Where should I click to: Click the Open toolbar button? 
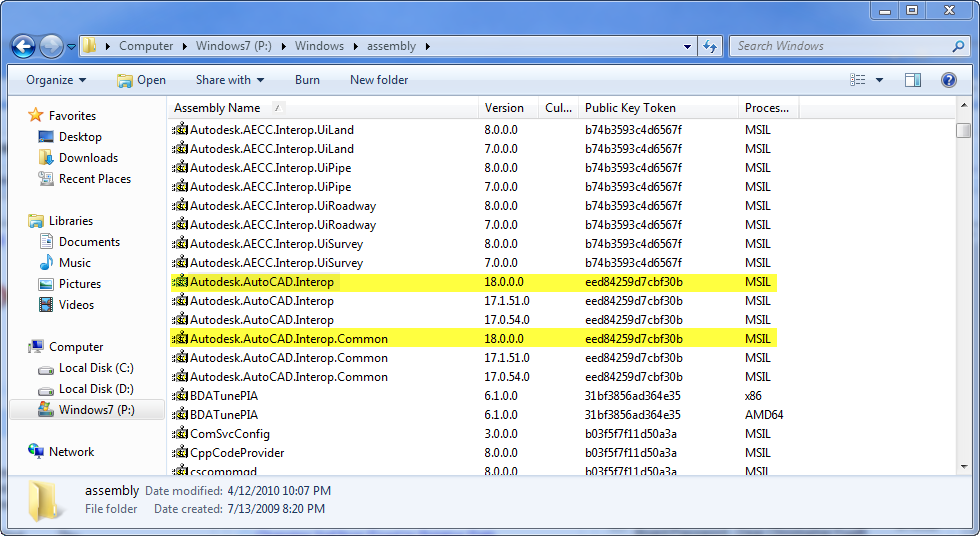click(141, 80)
